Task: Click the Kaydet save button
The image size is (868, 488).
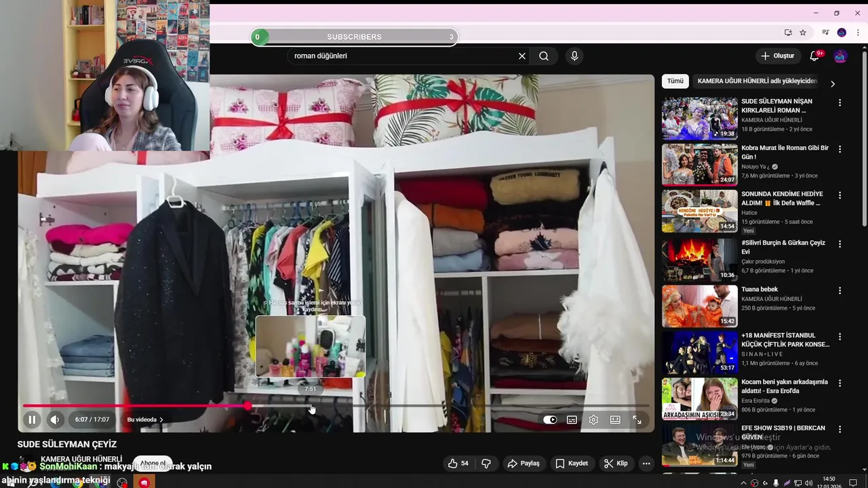Action: [572, 464]
